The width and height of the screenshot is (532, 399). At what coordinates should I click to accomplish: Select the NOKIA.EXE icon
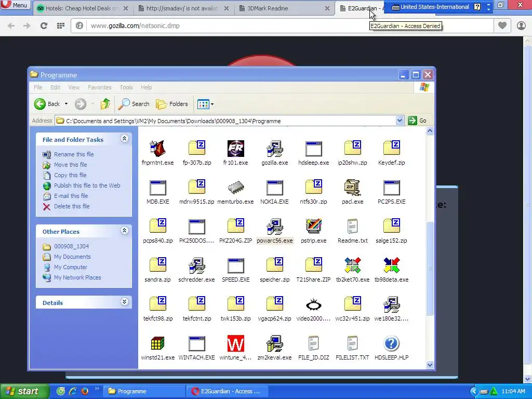coord(274,188)
